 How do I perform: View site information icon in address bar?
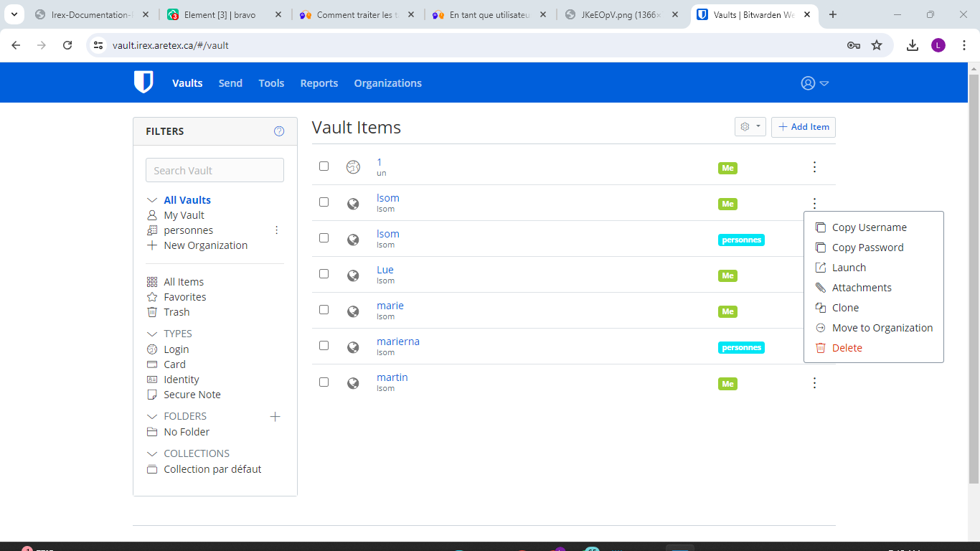(x=99, y=45)
